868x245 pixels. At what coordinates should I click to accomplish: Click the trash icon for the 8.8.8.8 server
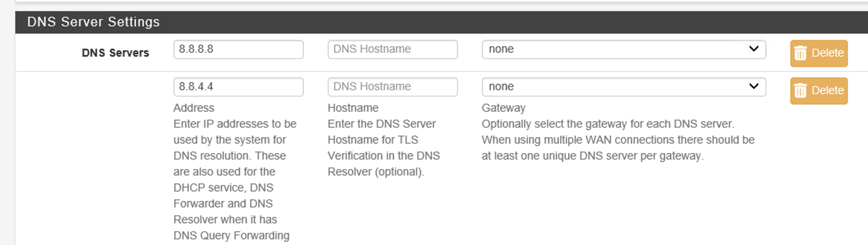coord(800,53)
